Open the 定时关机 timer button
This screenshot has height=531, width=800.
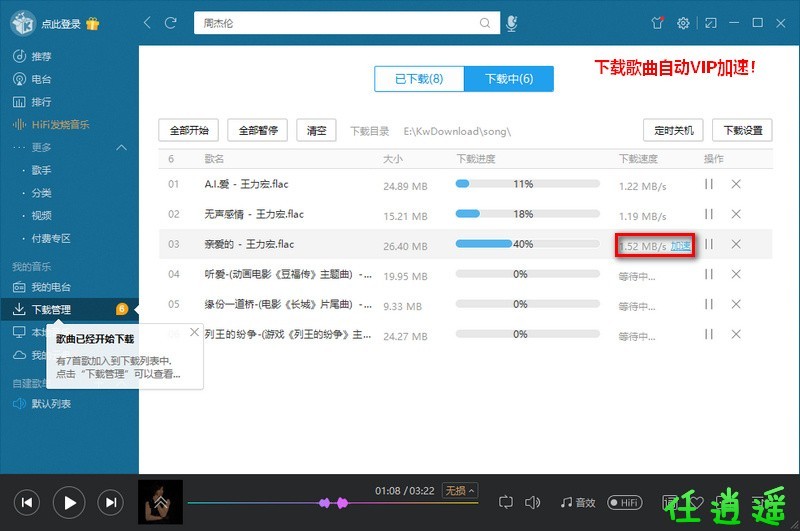tap(673, 131)
